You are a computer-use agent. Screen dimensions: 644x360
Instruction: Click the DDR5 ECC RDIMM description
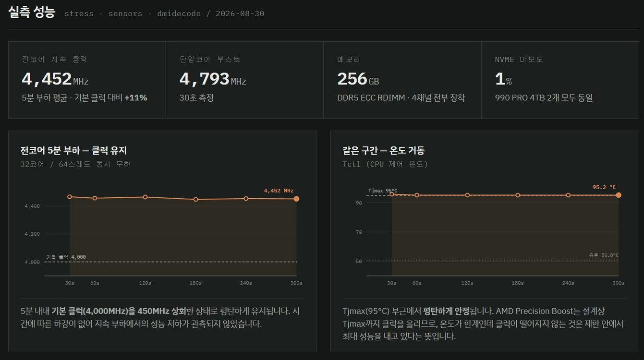pos(401,98)
